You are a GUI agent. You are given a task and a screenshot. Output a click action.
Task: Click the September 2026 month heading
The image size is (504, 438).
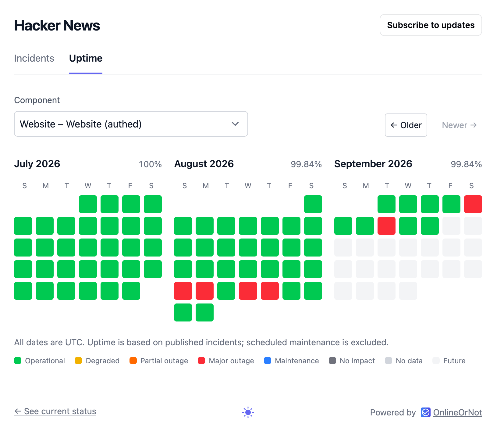(373, 164)
